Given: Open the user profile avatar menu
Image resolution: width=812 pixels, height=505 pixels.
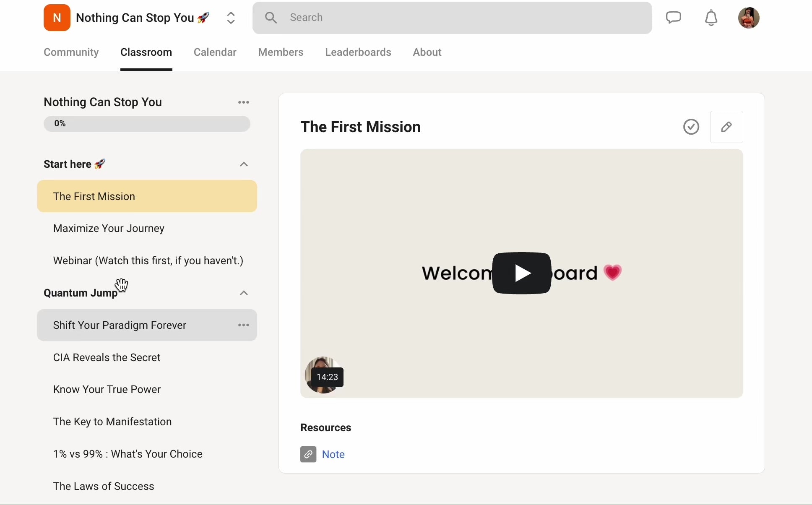Looking at the screenshot, I should click(x=749, y=18).
